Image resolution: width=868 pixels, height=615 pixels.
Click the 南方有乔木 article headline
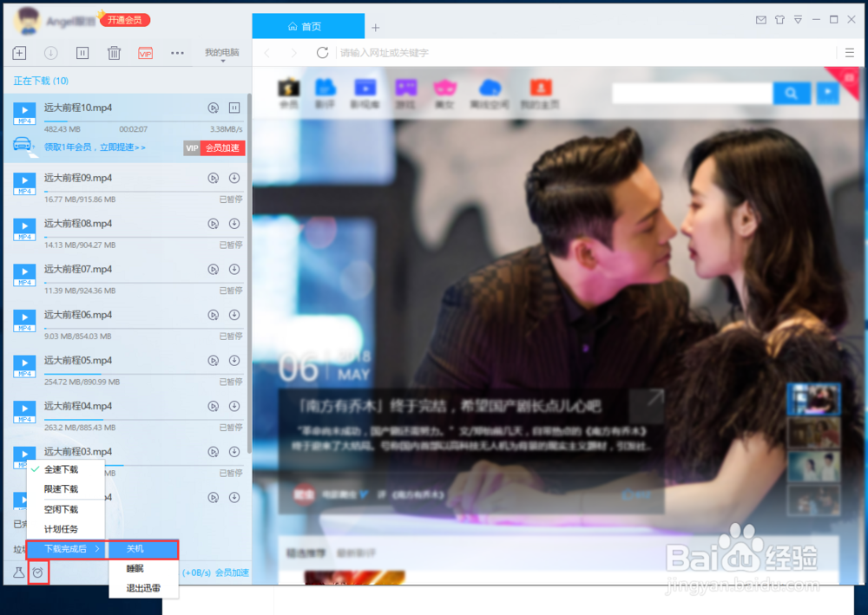[450, 407]
